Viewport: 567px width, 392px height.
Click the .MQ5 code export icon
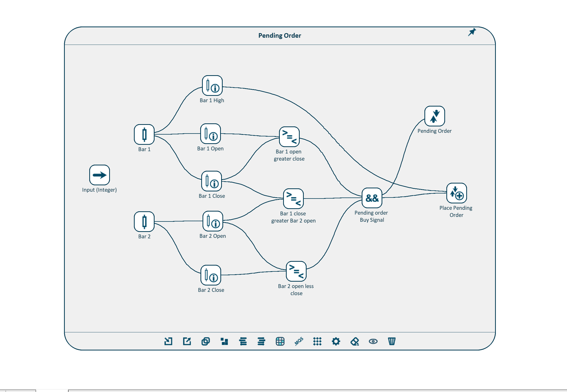pyautogui.click(x=299, y=341)
